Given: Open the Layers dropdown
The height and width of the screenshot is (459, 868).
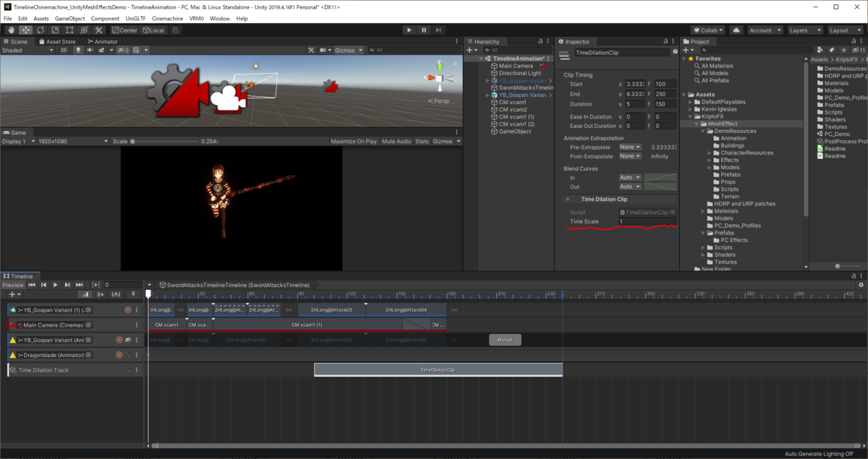Looking at the screenshot, I should point(804,30).
